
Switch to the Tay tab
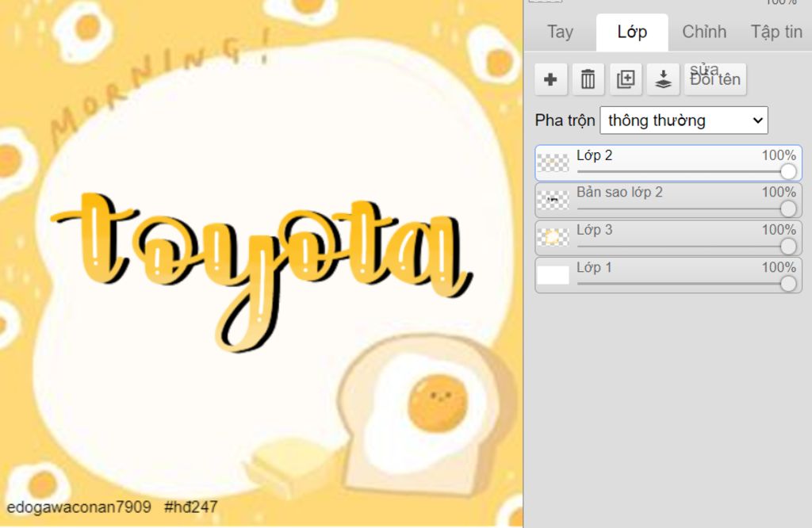coord(560,32)
